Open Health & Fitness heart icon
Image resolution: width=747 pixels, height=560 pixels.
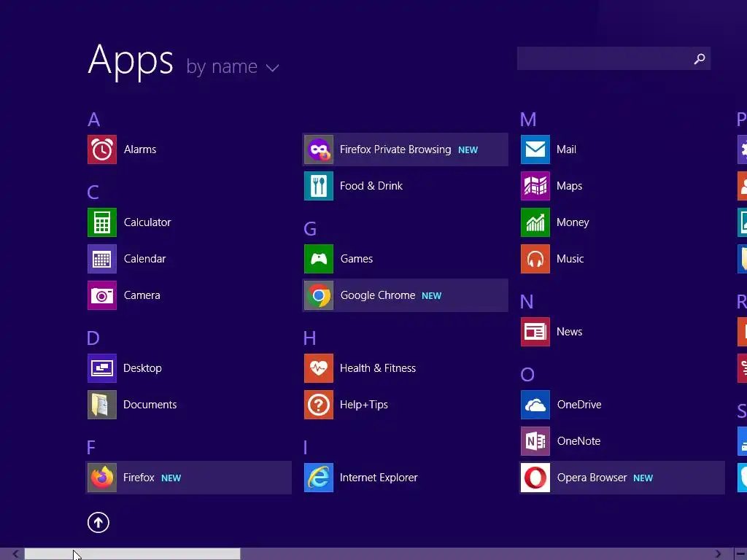click(319, 368)
